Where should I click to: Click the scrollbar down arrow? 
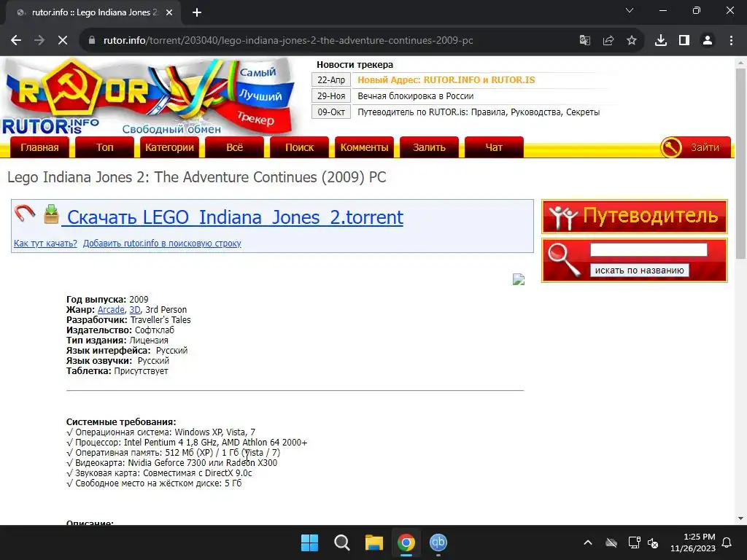[740, 518]
